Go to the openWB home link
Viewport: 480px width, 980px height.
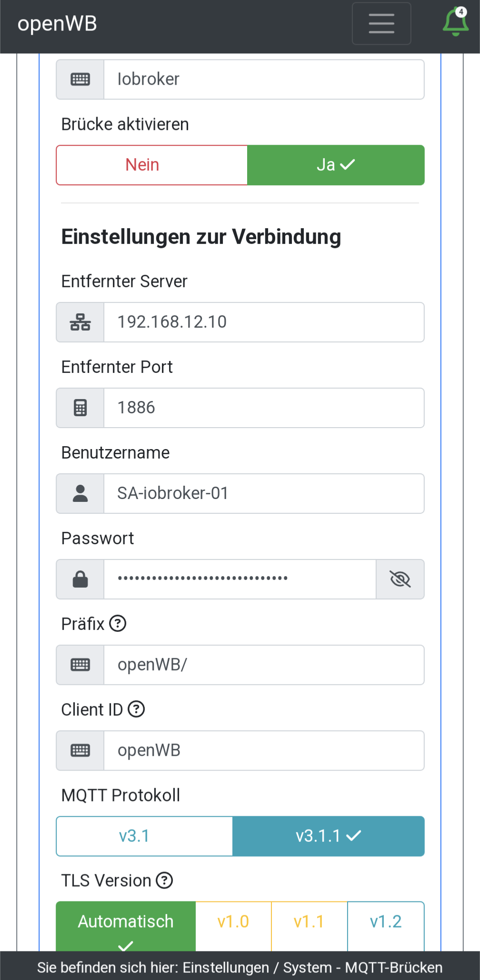tap(57, 24)
